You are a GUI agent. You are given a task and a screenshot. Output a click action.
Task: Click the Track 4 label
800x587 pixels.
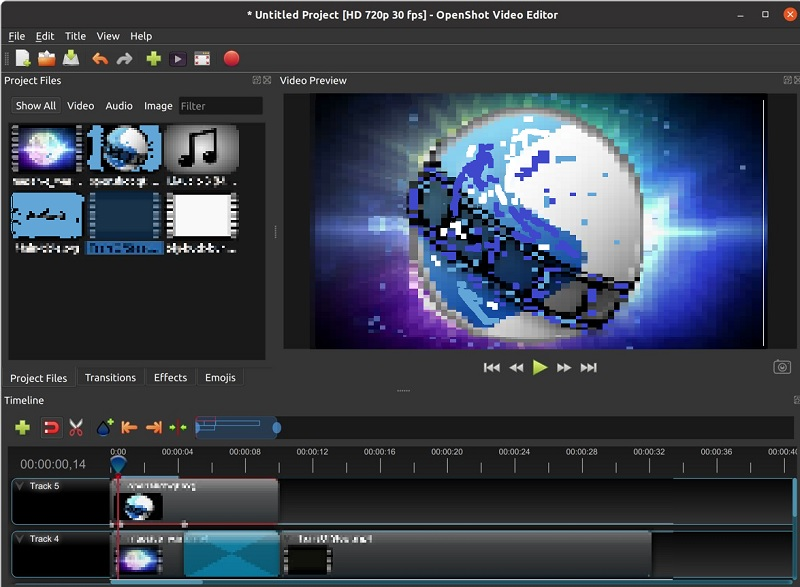44,539
